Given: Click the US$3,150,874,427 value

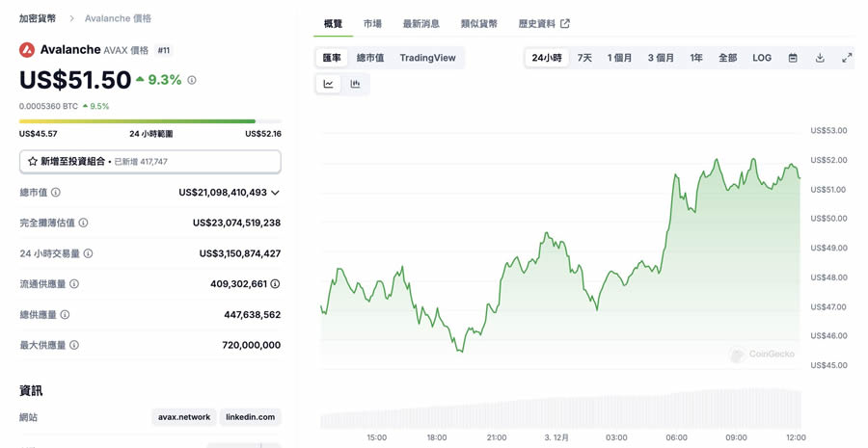Looking at the screenshot, I should click(240, 253).
